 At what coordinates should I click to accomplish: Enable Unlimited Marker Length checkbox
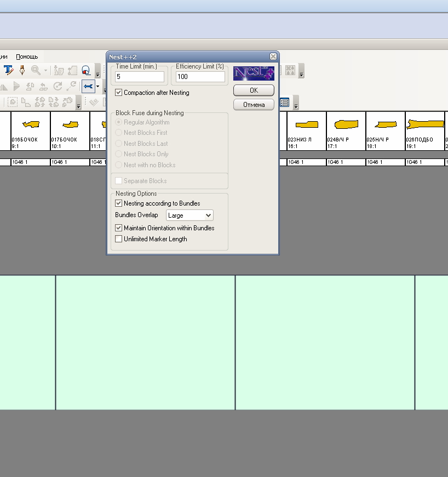tap(118, 239)
